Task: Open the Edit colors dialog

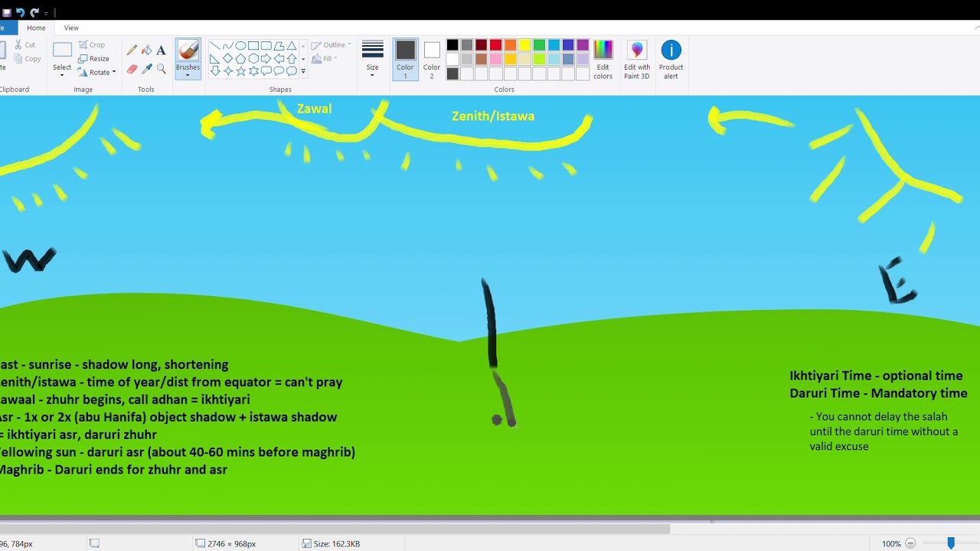Action: coord(603,60)
